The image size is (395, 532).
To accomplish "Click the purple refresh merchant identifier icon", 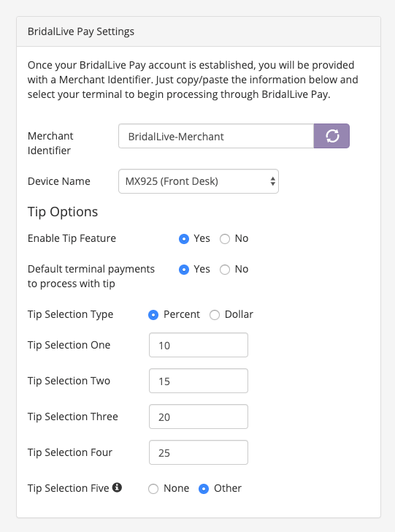I will pos(331,136).
